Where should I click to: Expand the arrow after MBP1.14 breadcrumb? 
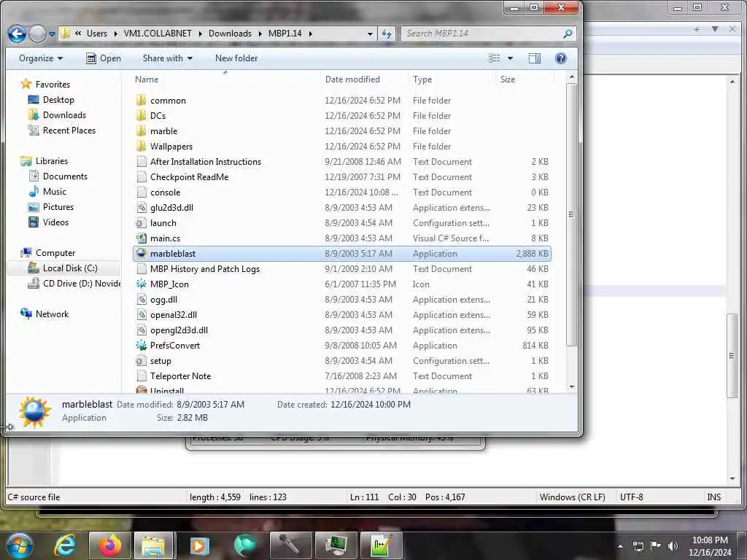(311, 34)
